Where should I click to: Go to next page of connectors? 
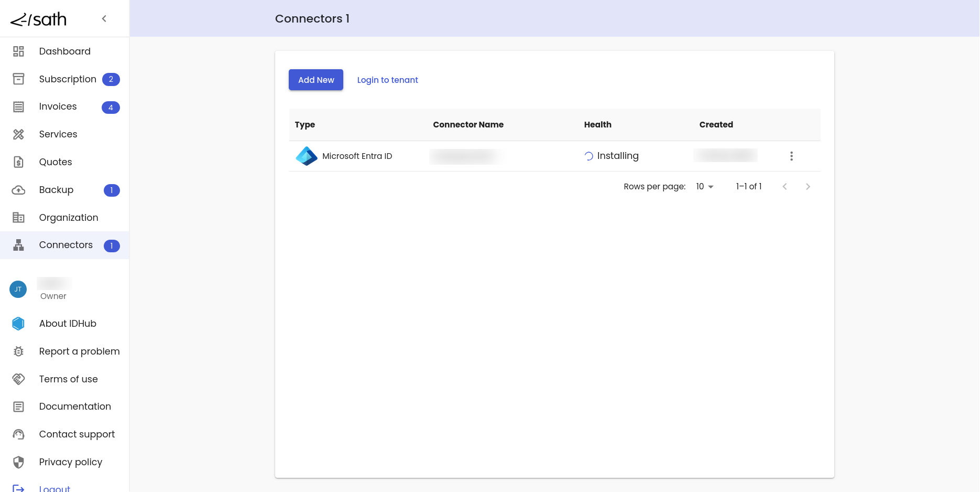tap(808, 187)
